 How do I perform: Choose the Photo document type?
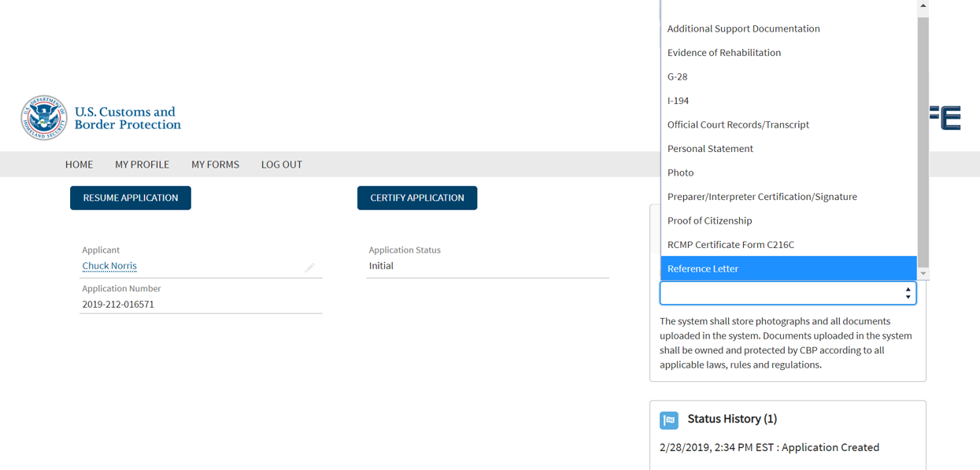[681, 172]
